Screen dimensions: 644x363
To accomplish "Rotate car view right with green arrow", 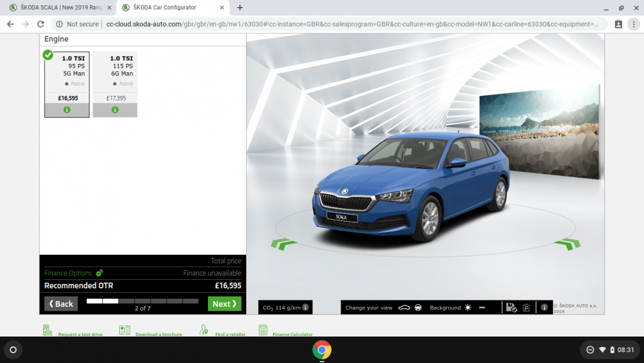I will 567,244.
